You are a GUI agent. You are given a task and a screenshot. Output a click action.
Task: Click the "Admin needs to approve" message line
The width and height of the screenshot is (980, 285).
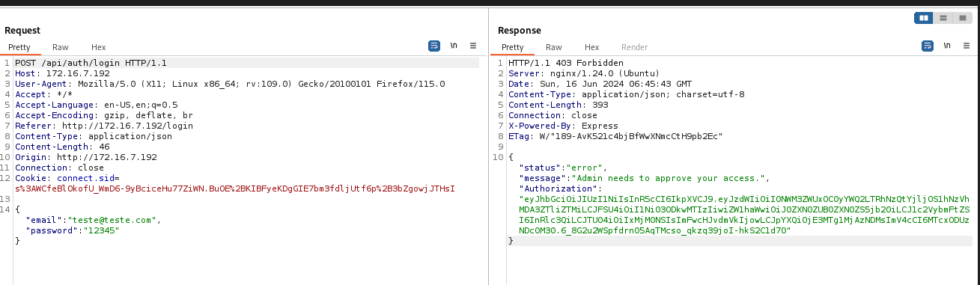[x=645, y=179]
